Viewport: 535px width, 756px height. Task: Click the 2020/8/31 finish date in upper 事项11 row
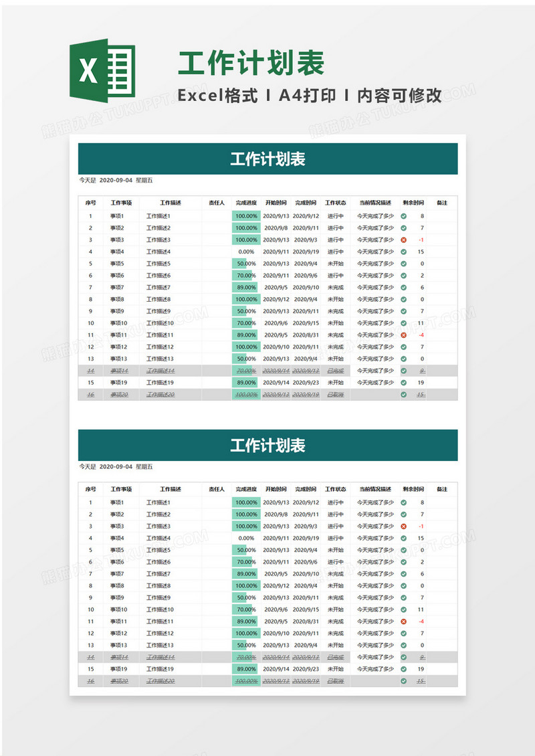(x=306, y=335)
